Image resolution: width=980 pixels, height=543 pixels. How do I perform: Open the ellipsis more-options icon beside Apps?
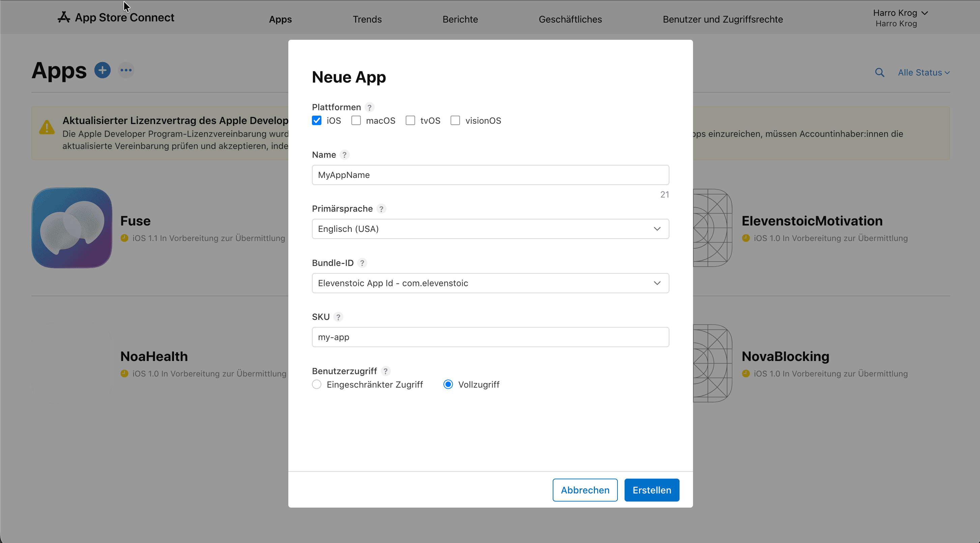coord(126,70)
